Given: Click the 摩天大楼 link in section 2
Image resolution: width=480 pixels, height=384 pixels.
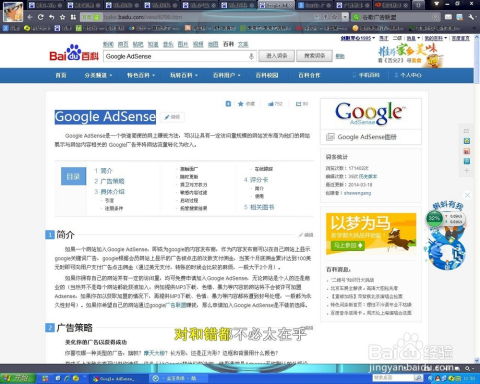Looking at the screenshot, I should (155, 353).
